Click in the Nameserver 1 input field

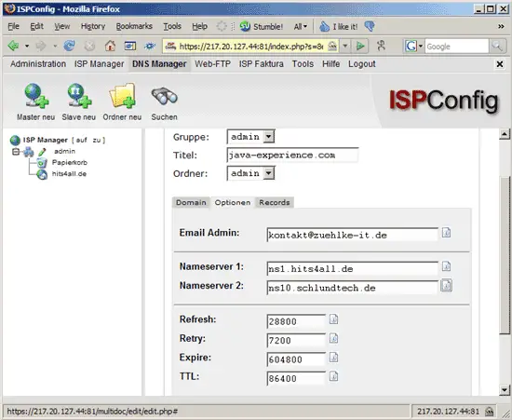tap(352, 269)
